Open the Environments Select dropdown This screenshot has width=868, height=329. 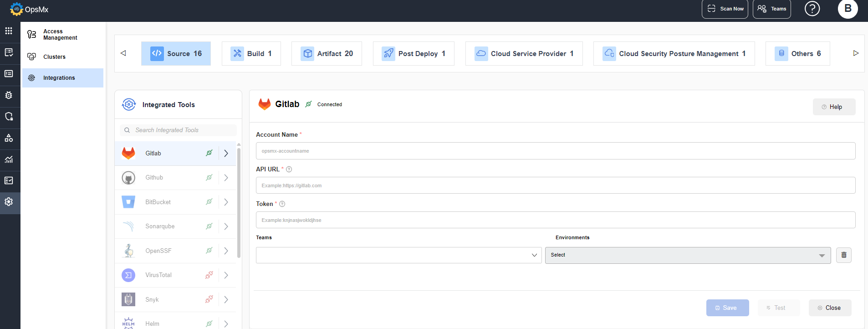688,255
